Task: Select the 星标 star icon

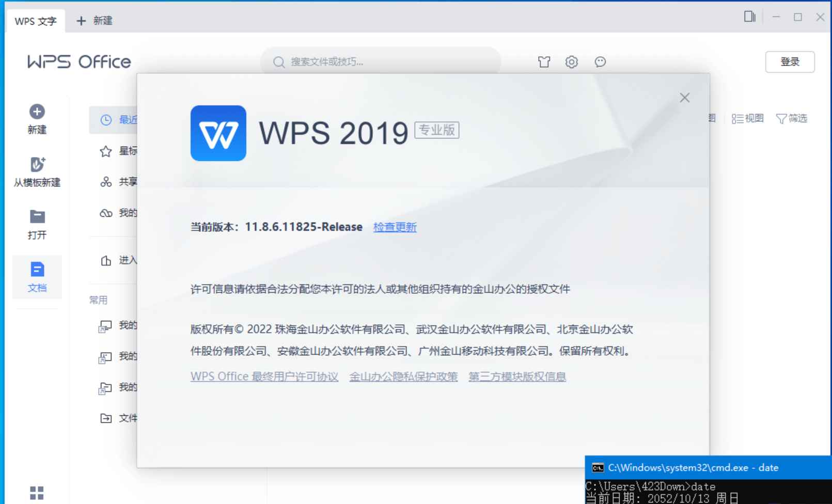Action: click(105, 151)
